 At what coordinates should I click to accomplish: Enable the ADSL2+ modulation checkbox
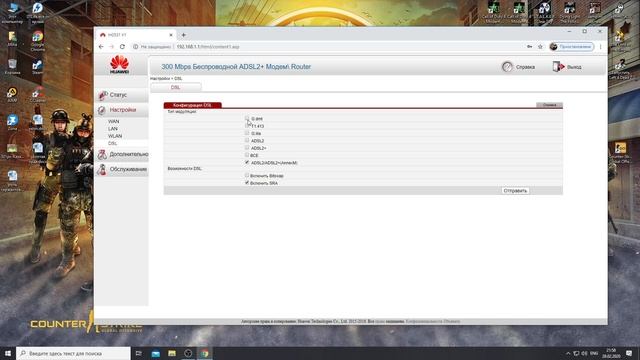click(247, 148)
